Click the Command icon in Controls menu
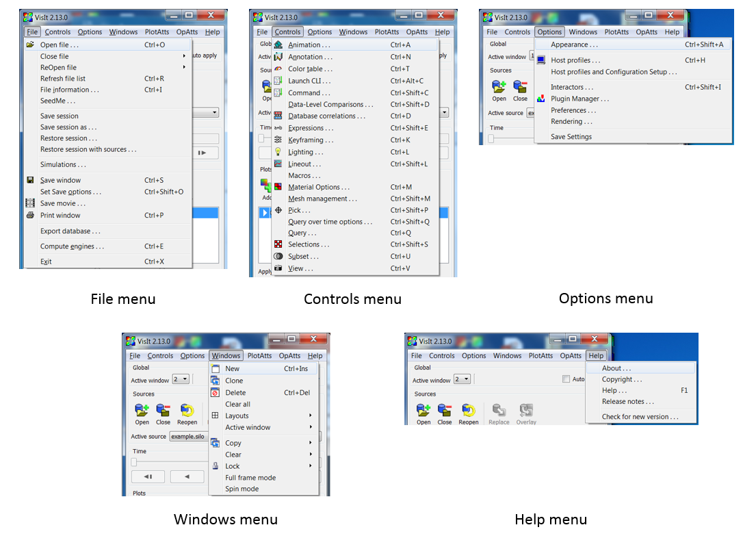Image resolution: width=756 pixels, height=536 pixels. tap(278, 92)
